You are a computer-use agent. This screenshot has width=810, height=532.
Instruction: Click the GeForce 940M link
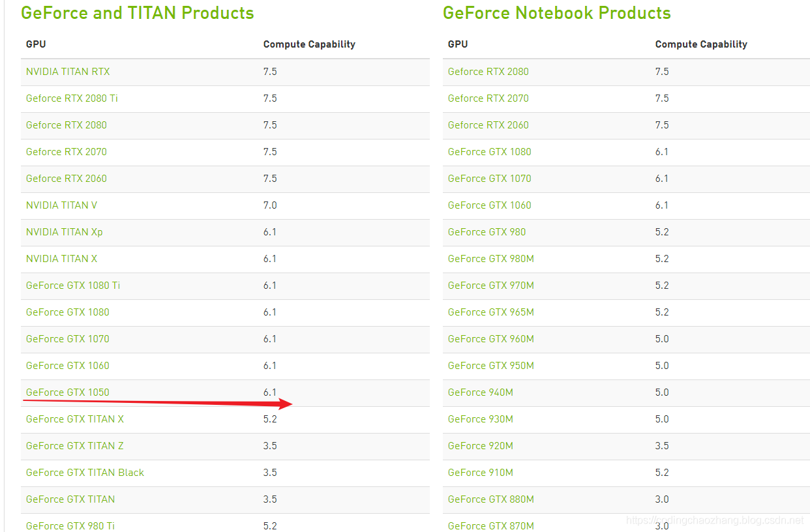(480, 392)
